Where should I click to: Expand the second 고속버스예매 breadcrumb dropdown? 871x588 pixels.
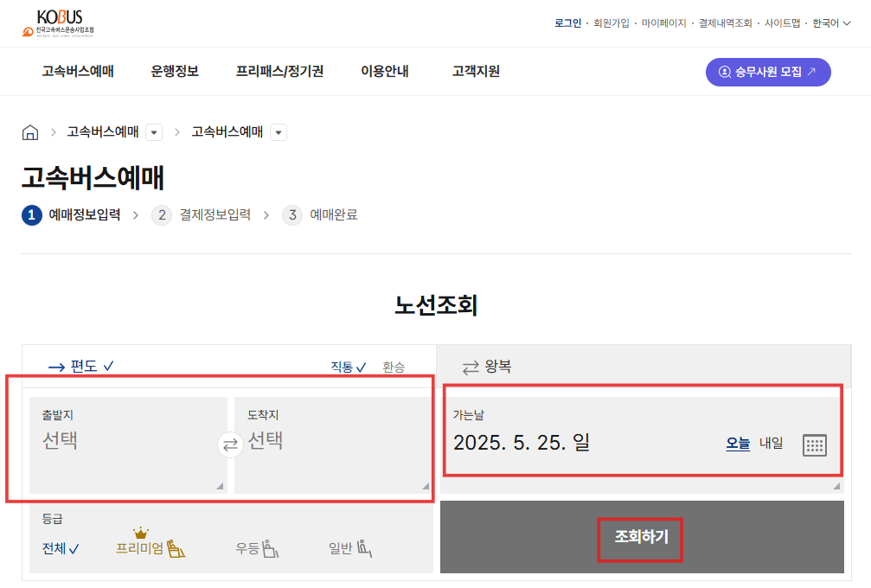tap(278, 132)
